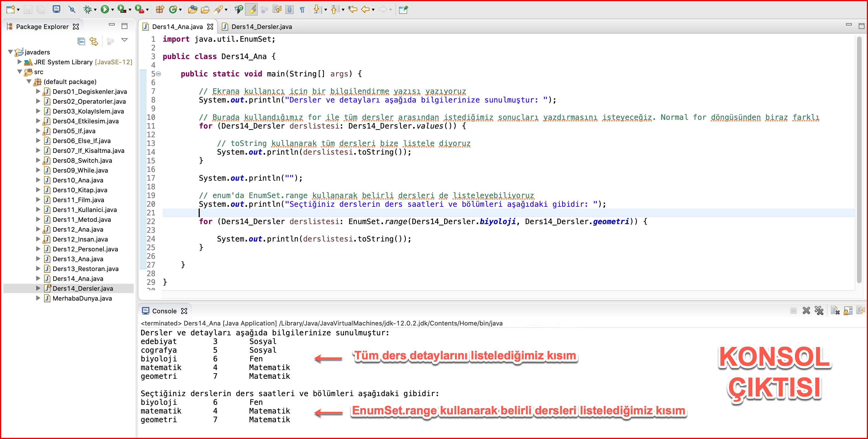Click the New Java Package icon
This screenshot has height=439, width=868.
click(x=160, y=10)
